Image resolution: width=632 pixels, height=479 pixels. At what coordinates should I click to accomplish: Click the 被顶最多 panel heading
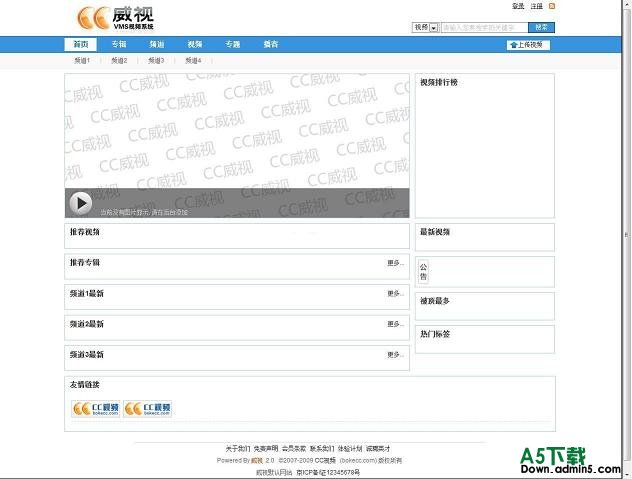pyautogui.click(x=435, y=301)
